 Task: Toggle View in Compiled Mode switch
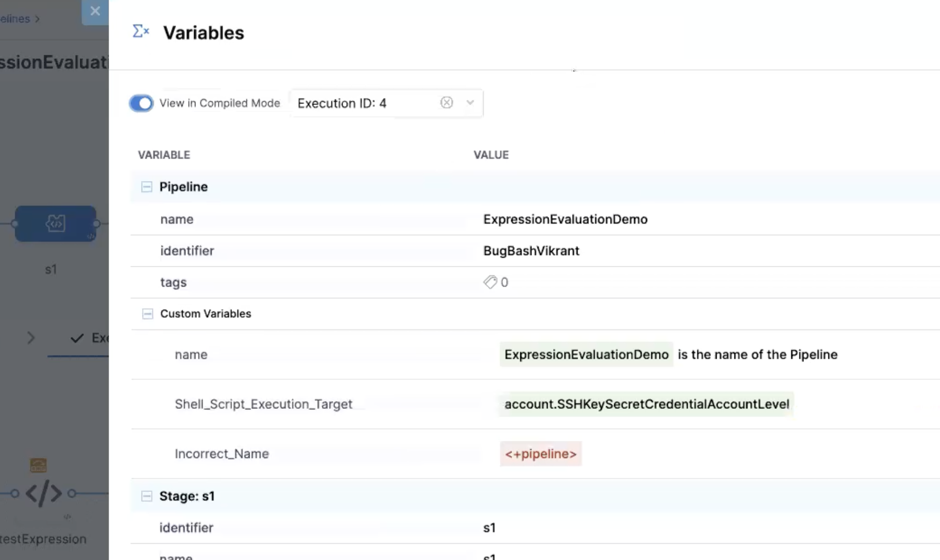[x=141, y=103]
